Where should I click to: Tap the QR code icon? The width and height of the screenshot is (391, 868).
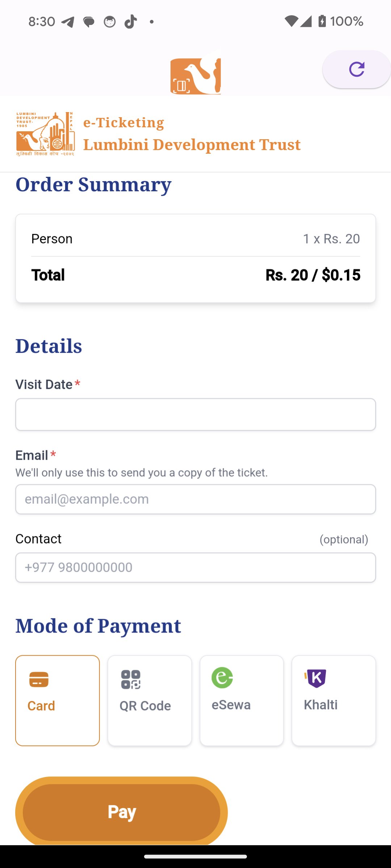(x=131, y=680)
